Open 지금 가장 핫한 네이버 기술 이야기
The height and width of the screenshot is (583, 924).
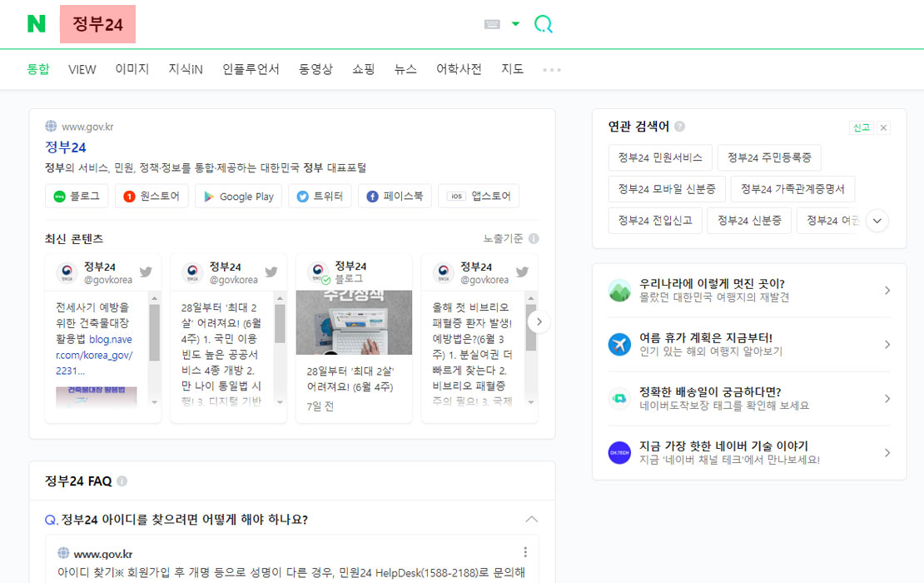[749, 453]
